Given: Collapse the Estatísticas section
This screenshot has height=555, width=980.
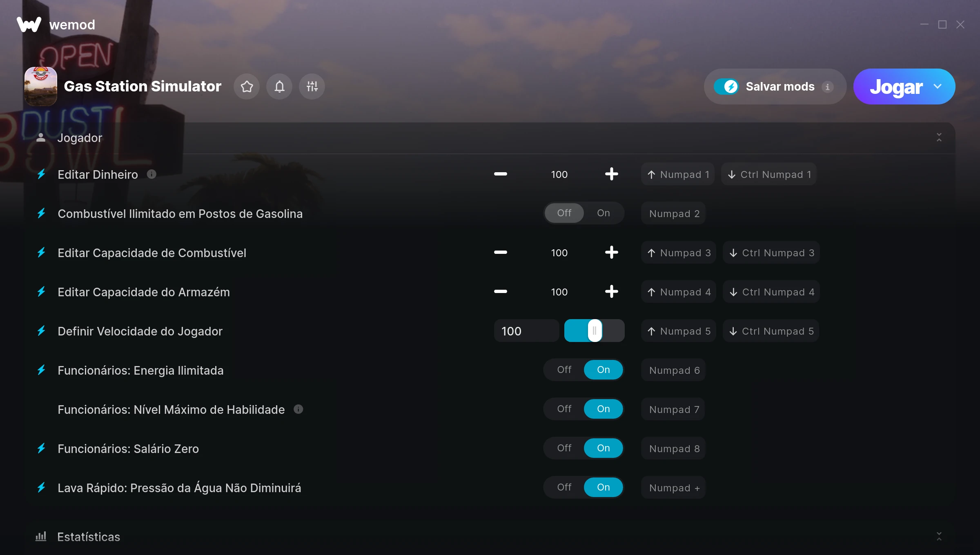Looking at the screenshot, I should 939,536.
